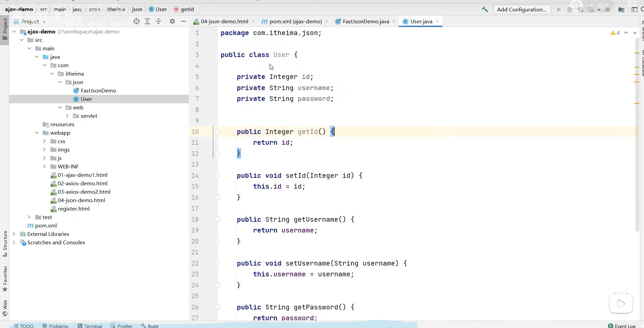Open the Profiler tool window
Screen dimensions: 644x328
(x=121, y=326)
